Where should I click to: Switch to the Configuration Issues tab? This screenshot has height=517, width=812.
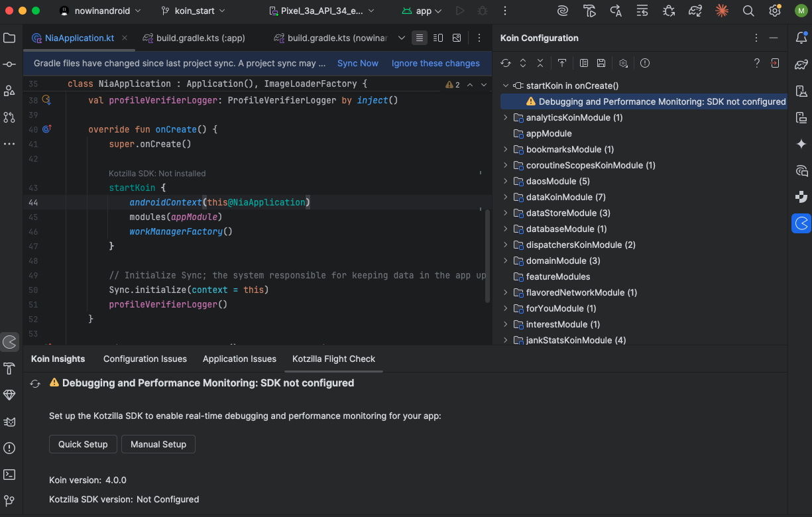tap(145, 359)
